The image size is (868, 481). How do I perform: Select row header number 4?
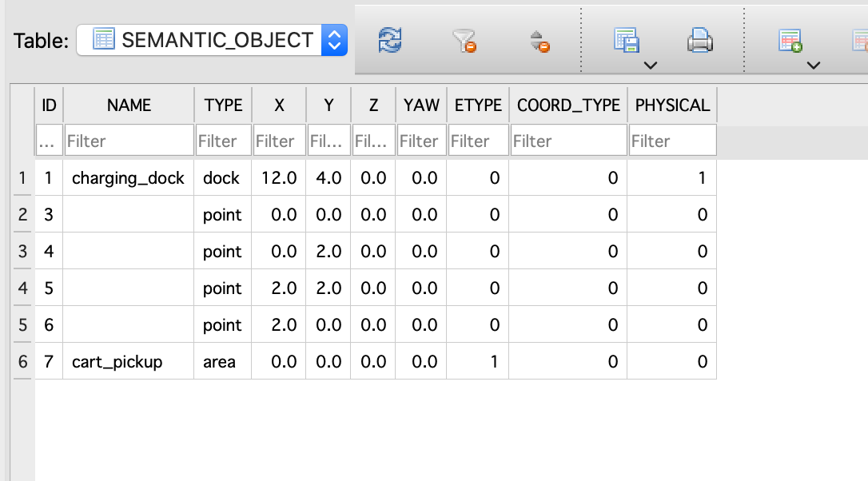22,288
